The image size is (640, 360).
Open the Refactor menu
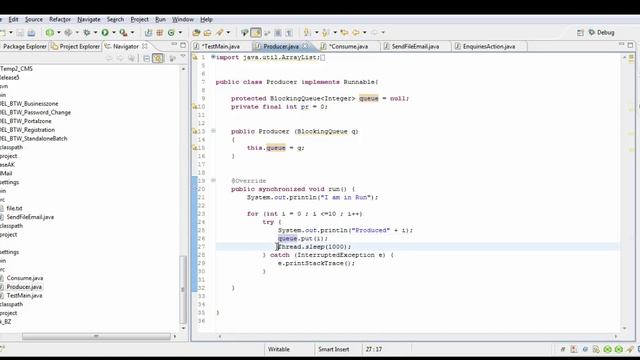coord(60,20)
